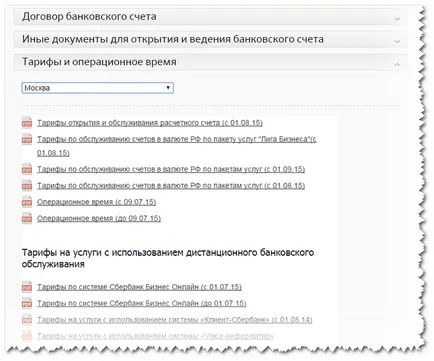Open package tariffs link dated с 01.09.15
The image size is (434, 361).
[x=171, y=169]
